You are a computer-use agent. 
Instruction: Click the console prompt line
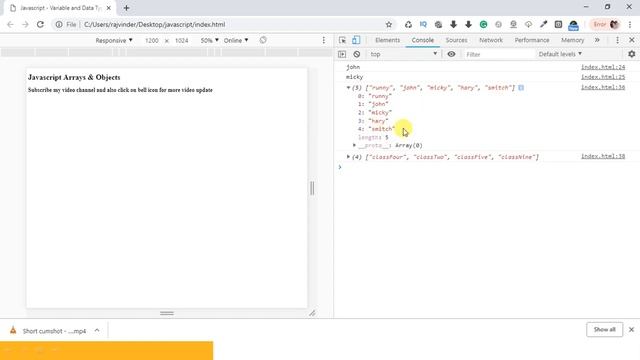487,167
